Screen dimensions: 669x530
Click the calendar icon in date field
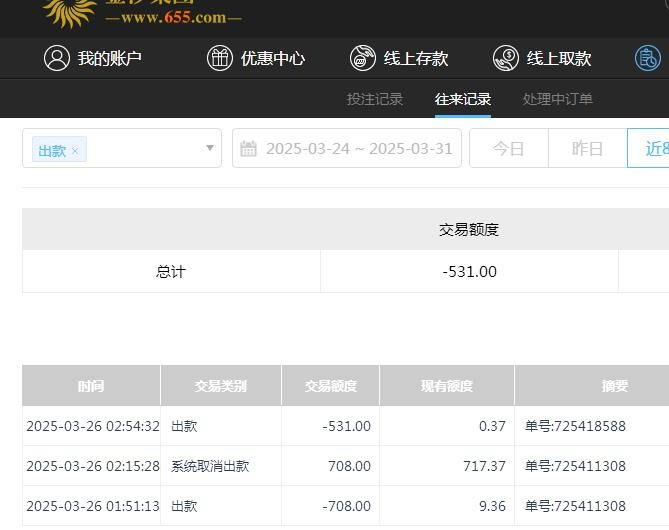250,149
